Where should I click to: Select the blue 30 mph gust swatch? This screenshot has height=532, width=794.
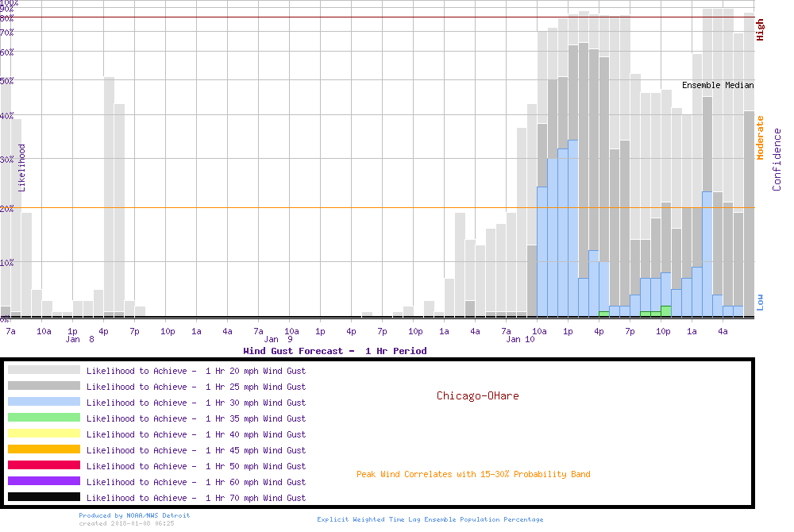tap(44, 402)
